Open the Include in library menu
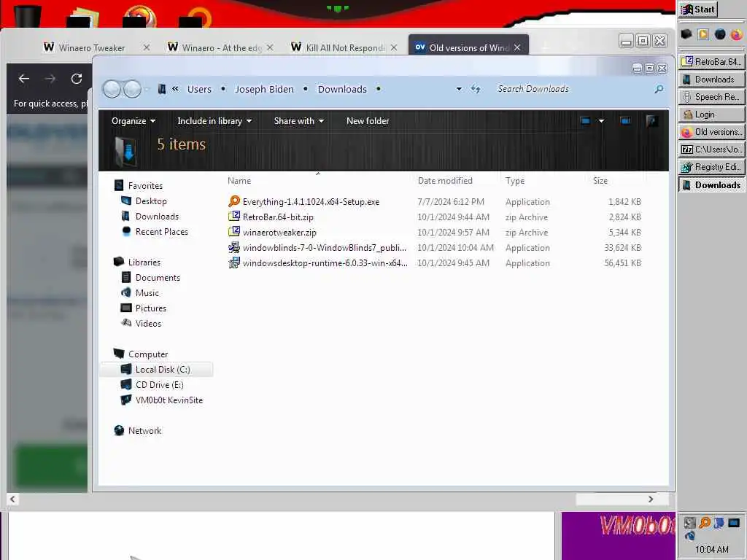The width and height of the screenshot is (747, 560). [x=214, y=121]
